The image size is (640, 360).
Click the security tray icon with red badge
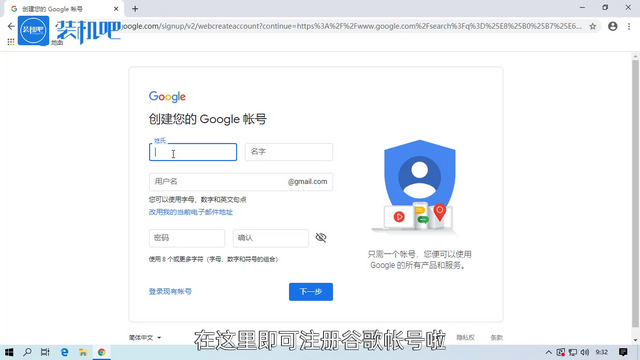[x=561, y=352]
